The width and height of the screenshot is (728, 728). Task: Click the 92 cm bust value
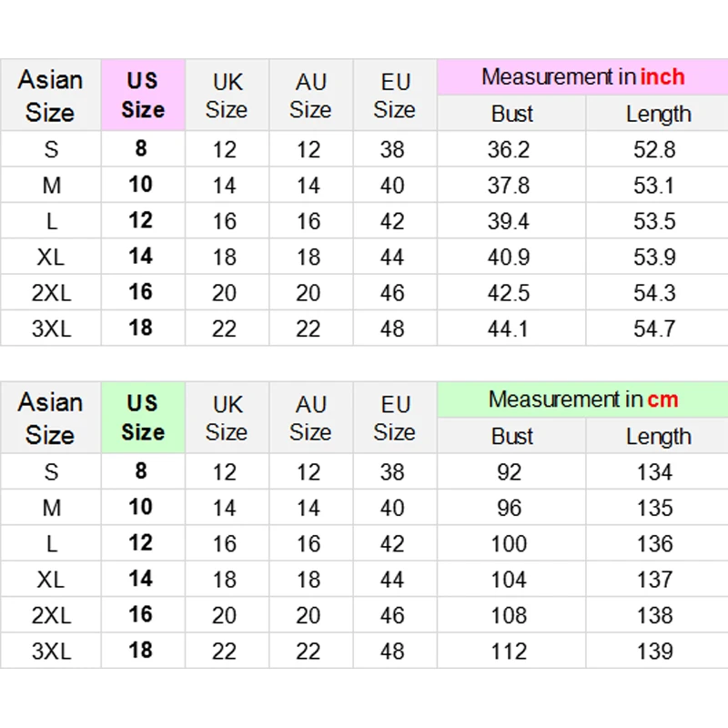click(510, 471)
